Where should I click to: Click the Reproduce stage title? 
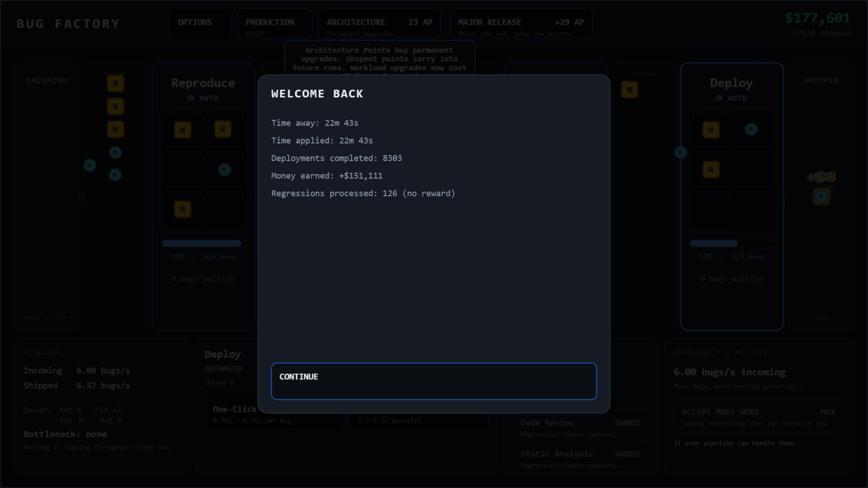203,83
